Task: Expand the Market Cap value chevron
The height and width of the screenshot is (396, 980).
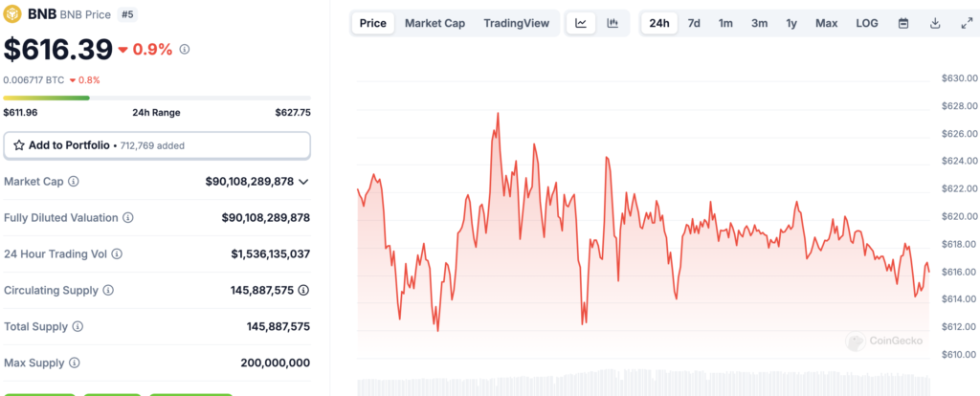Action: [303, 182]
